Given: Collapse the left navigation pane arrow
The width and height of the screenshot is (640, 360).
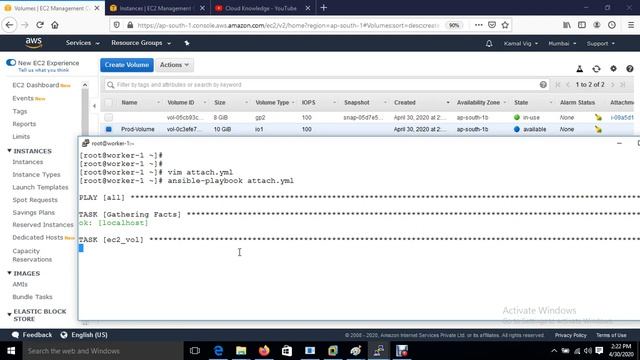Looking at the screenshot, I should coord(94,106).
